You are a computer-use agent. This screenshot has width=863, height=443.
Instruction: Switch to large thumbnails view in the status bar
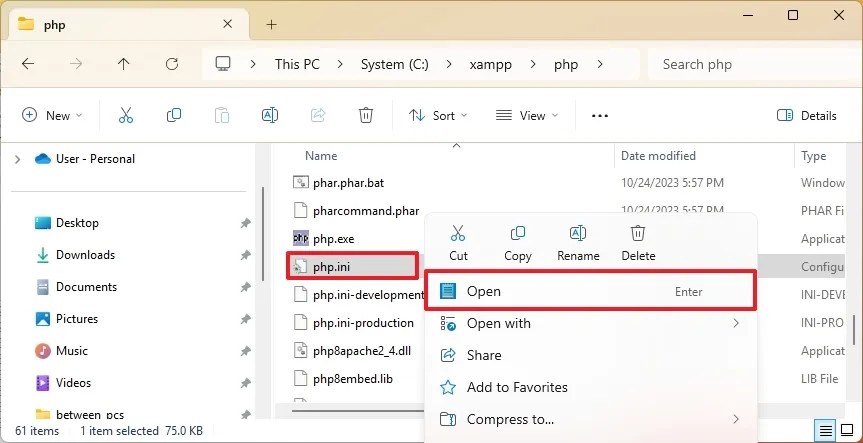[847, 430]
